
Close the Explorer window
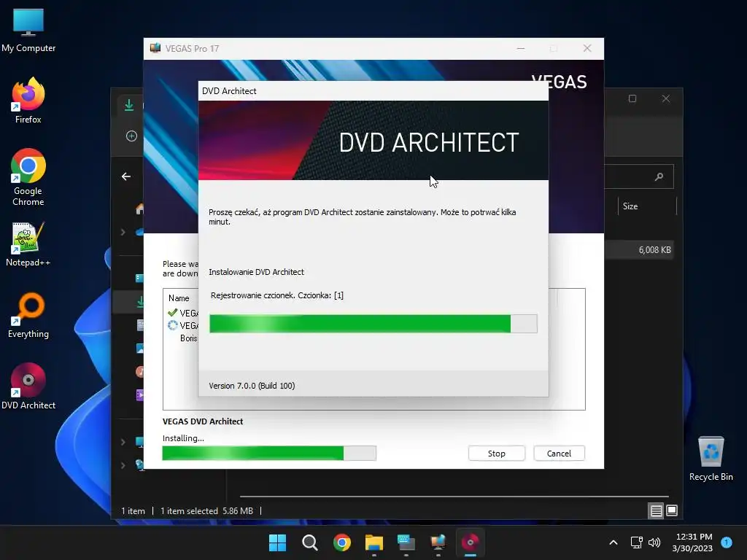(x=666, y=98)
